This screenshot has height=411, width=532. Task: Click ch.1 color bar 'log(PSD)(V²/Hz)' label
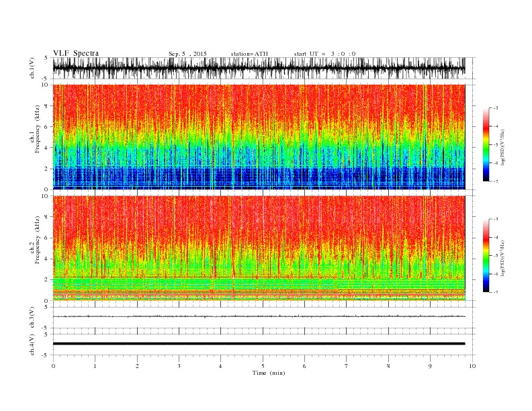coord(504,147)
